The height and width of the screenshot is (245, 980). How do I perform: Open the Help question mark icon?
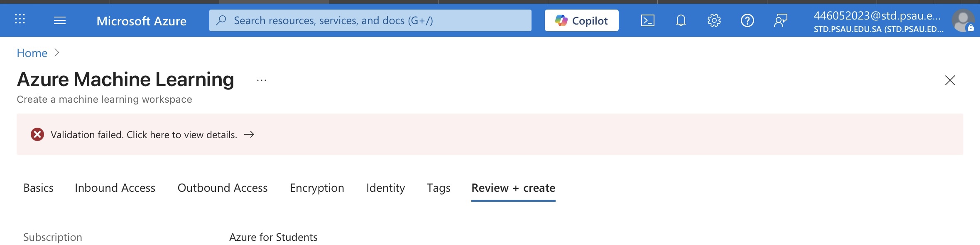pos(747,20)
